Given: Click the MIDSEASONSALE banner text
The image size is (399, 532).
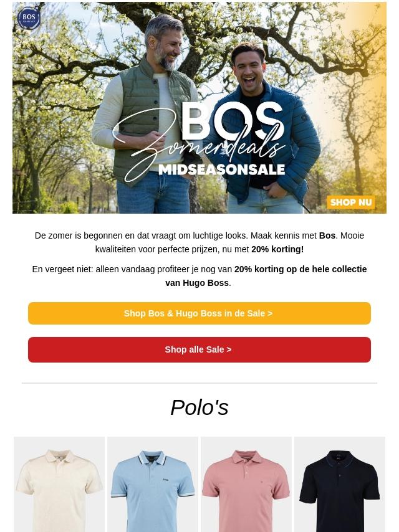Looking at the screenshot, I should (x=222, y=170).
